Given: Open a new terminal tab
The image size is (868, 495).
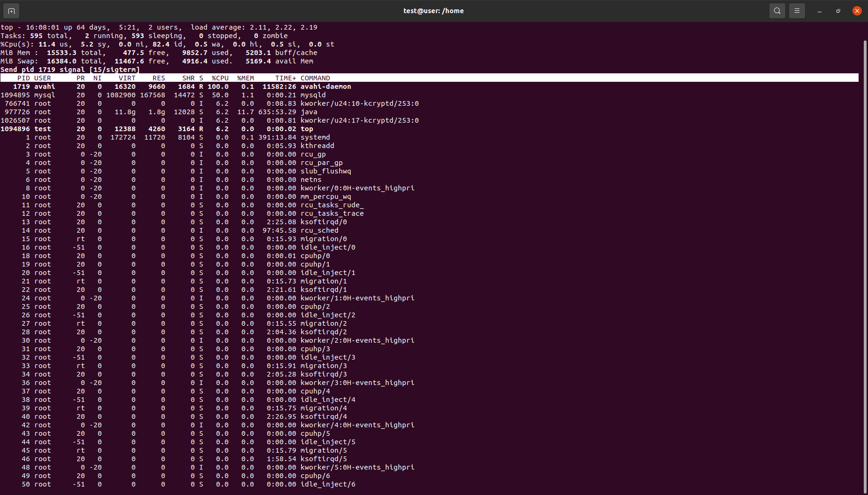Looking at the screenshot, I should click(11, 11).
